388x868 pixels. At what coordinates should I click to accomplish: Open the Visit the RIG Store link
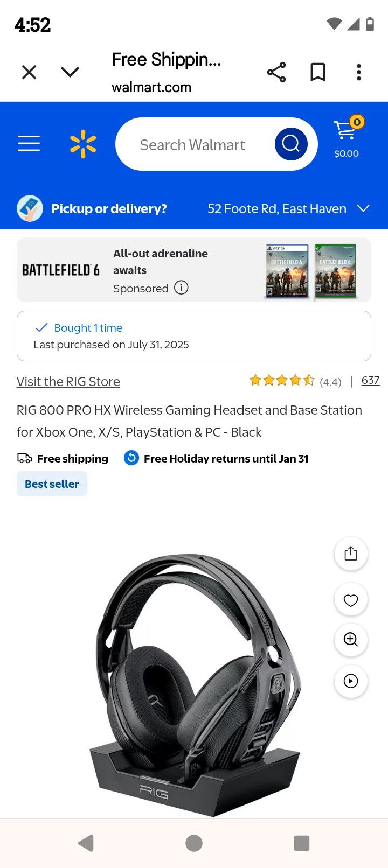[x=68, y=382]
